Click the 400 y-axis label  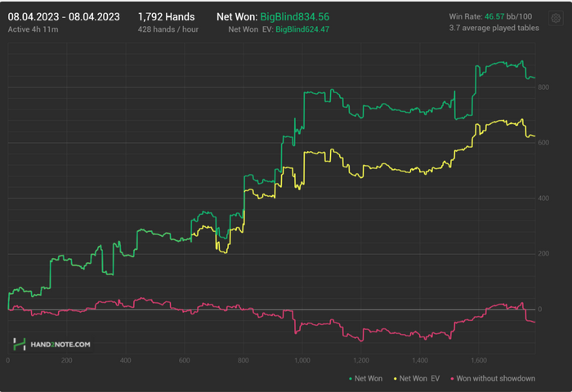543,198
